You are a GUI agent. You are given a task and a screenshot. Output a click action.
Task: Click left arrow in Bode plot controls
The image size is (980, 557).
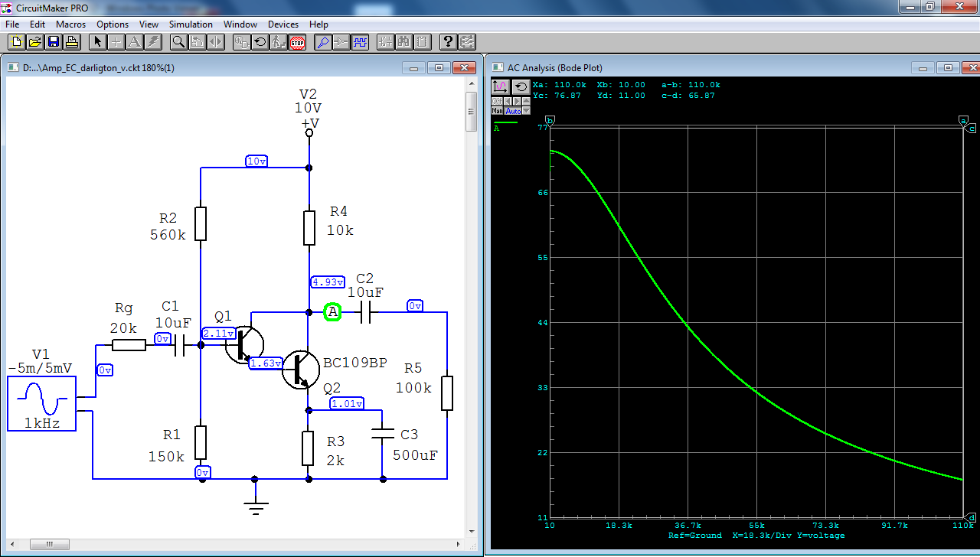tap(508, 101)
